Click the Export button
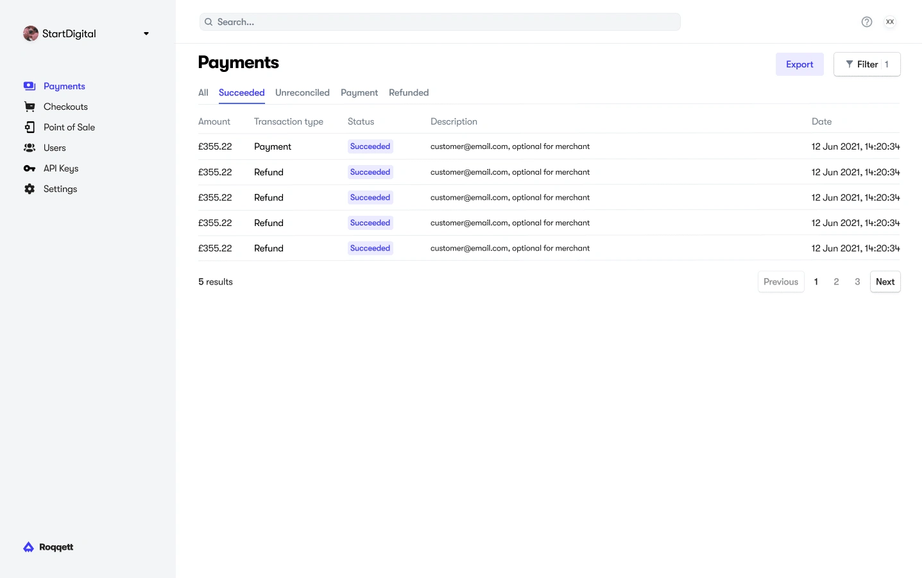924x578 pixels. [800, 64]
